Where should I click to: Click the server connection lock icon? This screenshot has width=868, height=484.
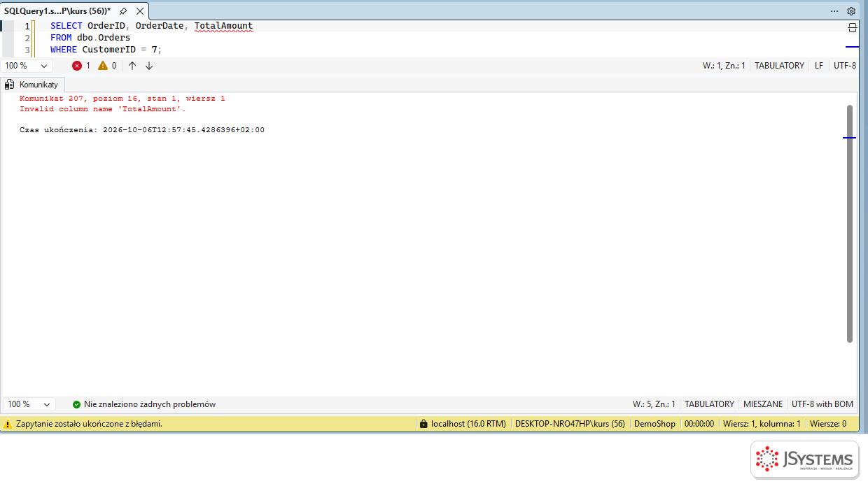423,424
